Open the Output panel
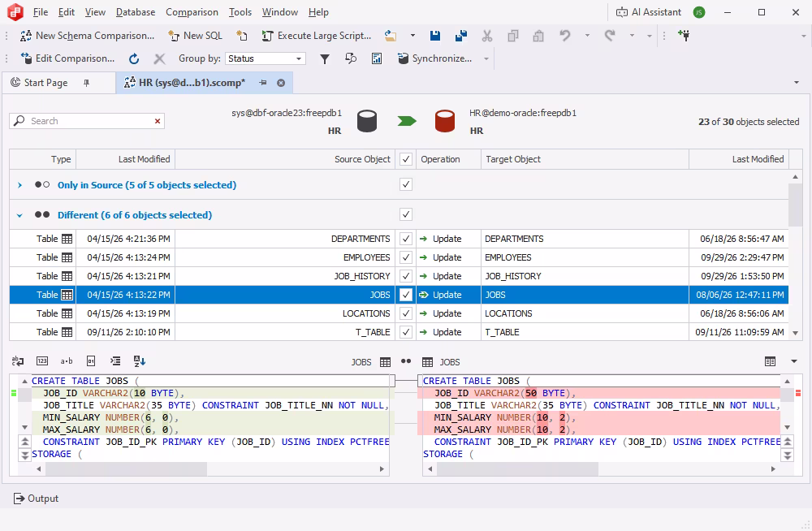The width and height of the screenshot is (812, 531). (37, 499)
